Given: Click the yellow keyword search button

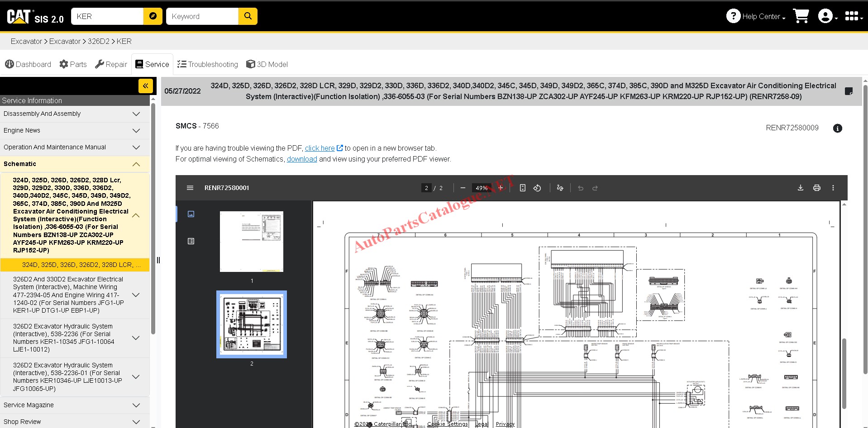Looking at the screenshot, I should pyautogui.click(x=248, y=16).
